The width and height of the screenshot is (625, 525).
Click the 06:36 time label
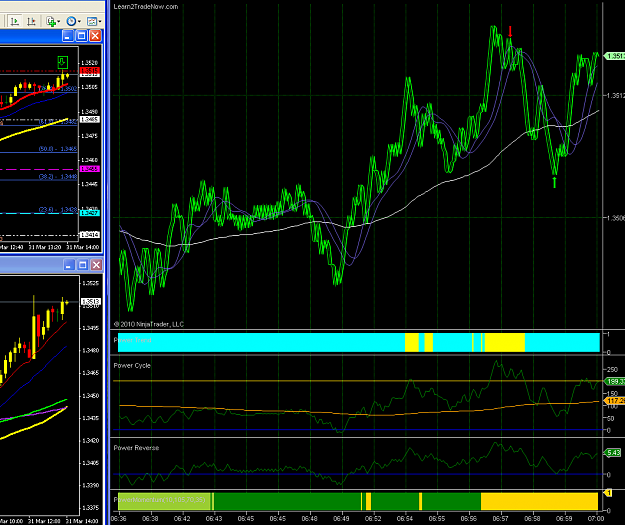118,518
